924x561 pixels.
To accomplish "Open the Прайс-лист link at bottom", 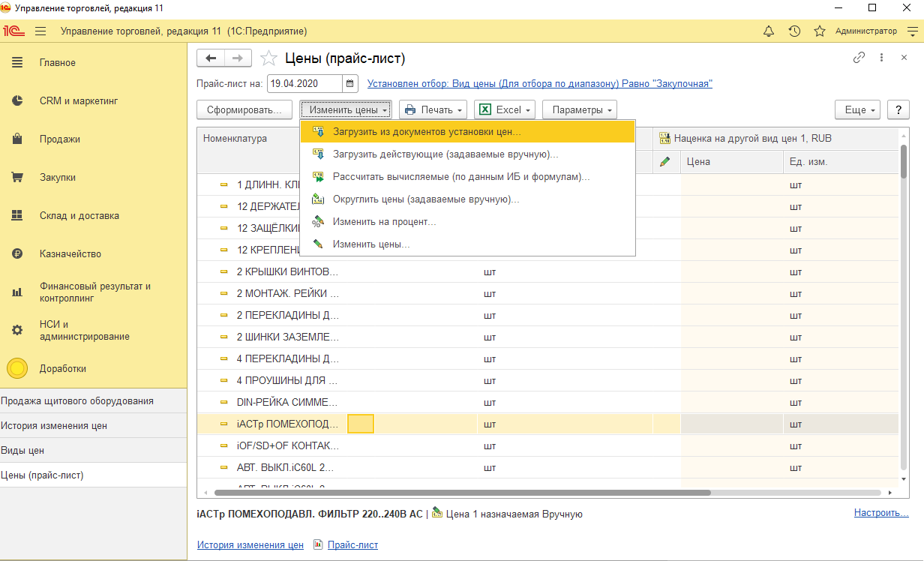I will [352, 545].
